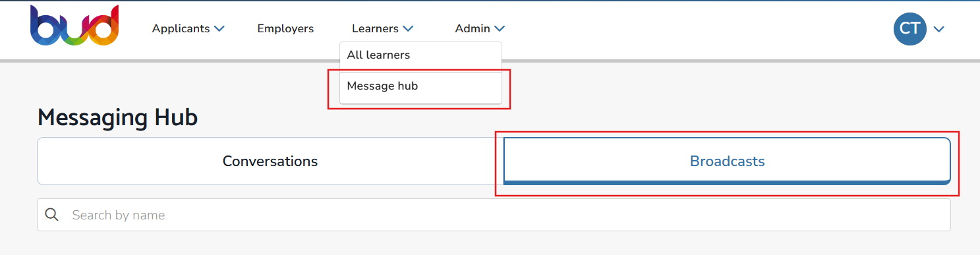Screen dimensions: 980x255
Task: Click the gray divider below the header
Action: click(490, 61)
